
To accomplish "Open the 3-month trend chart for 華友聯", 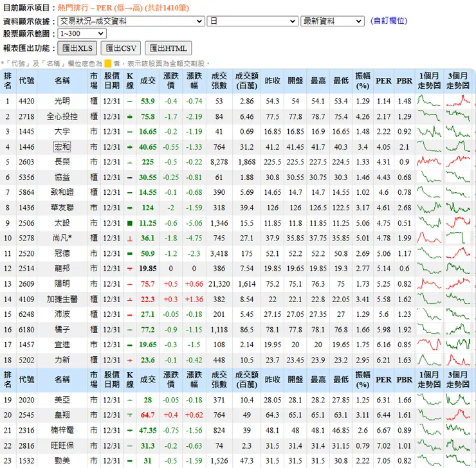I will coord(458,208).
